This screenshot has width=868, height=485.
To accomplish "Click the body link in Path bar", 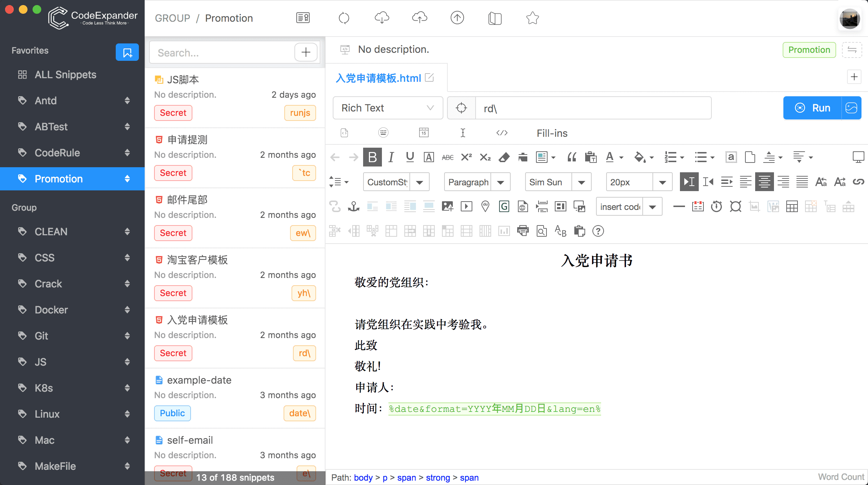I will (363, 478).
